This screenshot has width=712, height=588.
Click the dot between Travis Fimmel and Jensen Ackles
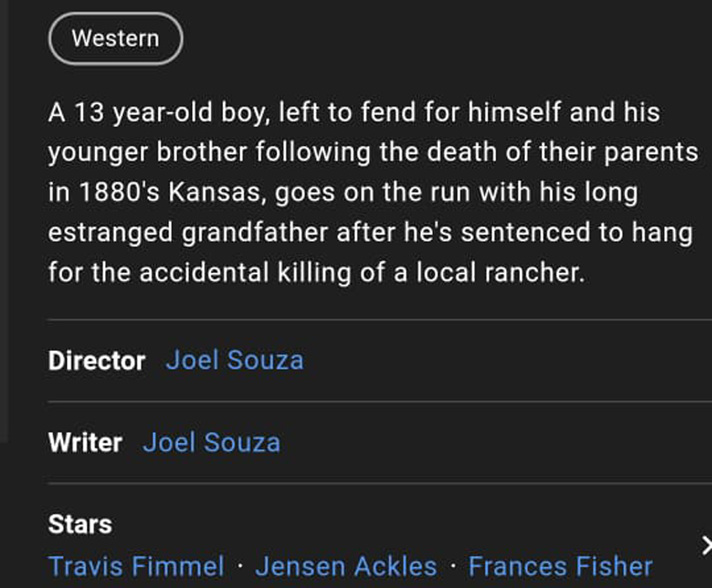[x=240, y=567]
